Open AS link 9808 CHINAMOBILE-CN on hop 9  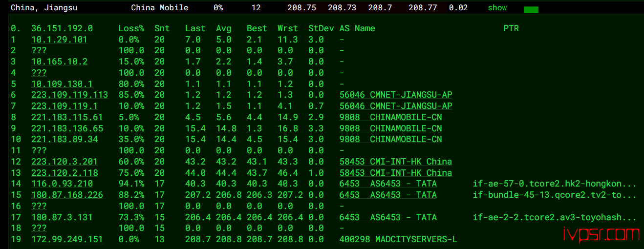point(391,128)
